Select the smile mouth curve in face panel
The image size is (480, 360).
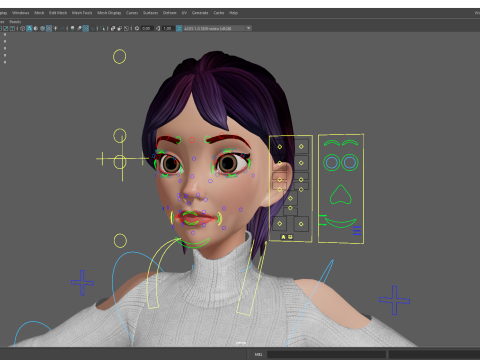(340, 223)
